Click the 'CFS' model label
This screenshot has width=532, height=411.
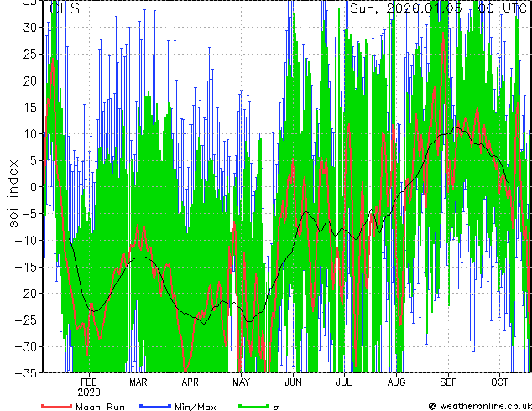[65, 8]
